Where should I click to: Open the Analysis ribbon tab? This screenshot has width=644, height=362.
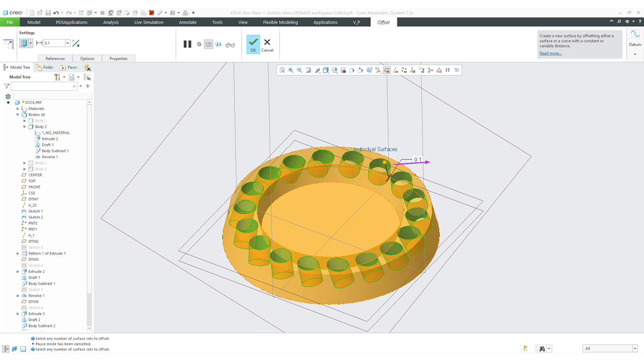(x=111, y=22)
